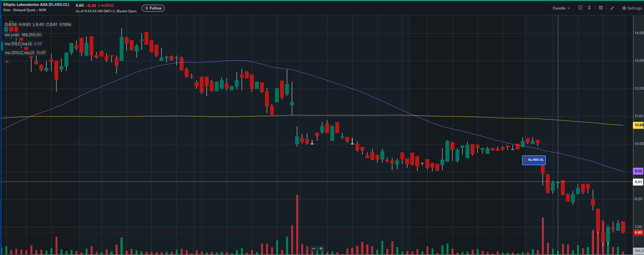Select the vol undr indicator label
Screen dimensions: 644x255
tap(12, 35)
